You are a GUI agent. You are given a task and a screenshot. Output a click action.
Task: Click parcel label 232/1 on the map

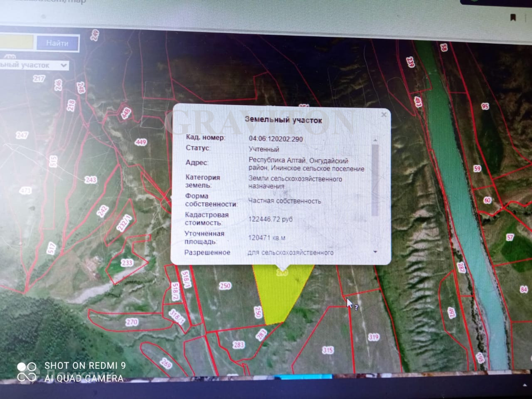[124, 224]
